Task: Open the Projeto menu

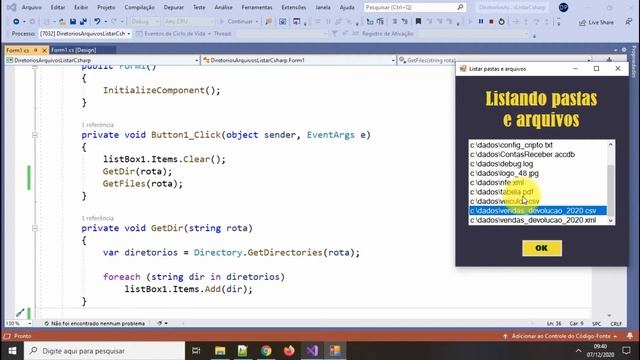Action: point(106,7)
